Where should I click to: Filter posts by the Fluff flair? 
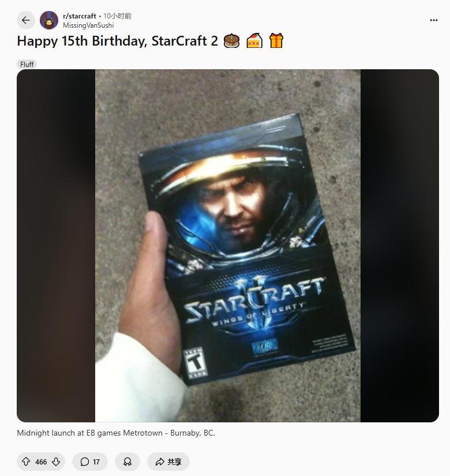27,65
